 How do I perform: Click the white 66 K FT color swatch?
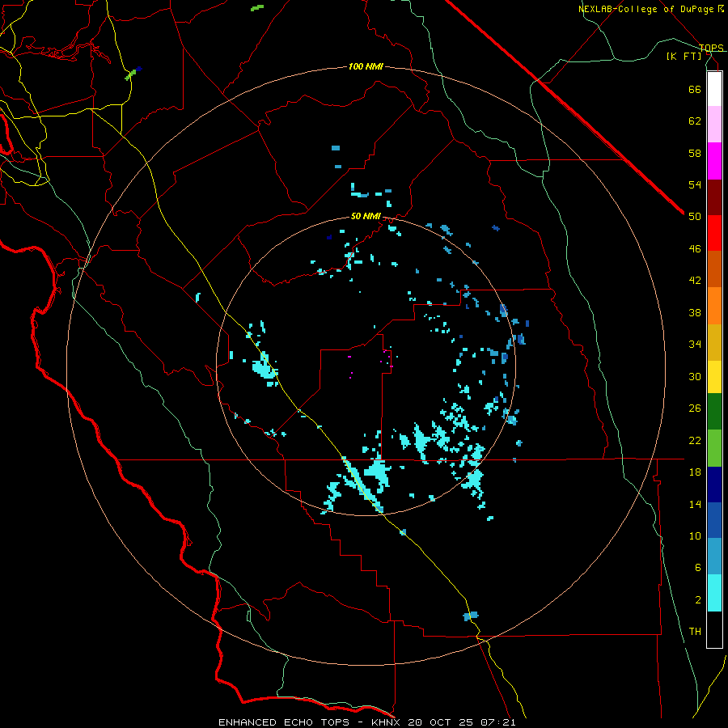coord(714,89)
